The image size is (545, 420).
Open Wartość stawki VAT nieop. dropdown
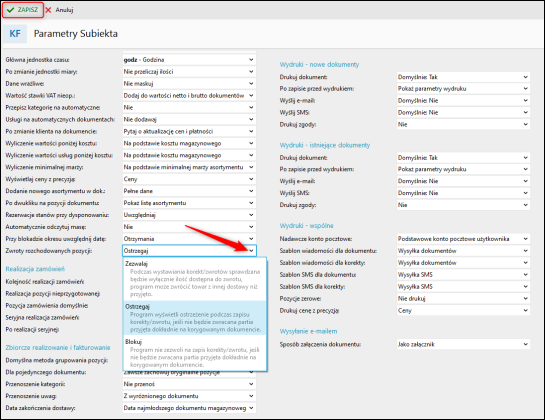pyautogui.click(x=189, y=96)
